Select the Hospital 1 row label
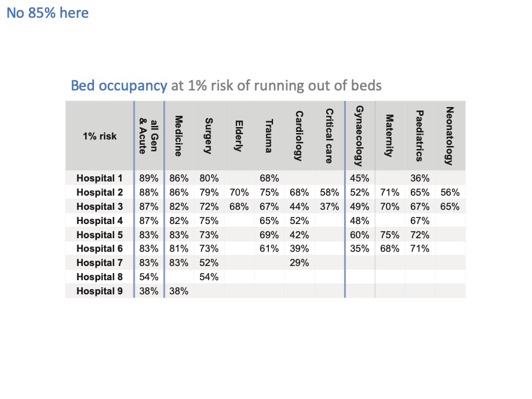Viewport: 532px width, 399px height. 99,178
